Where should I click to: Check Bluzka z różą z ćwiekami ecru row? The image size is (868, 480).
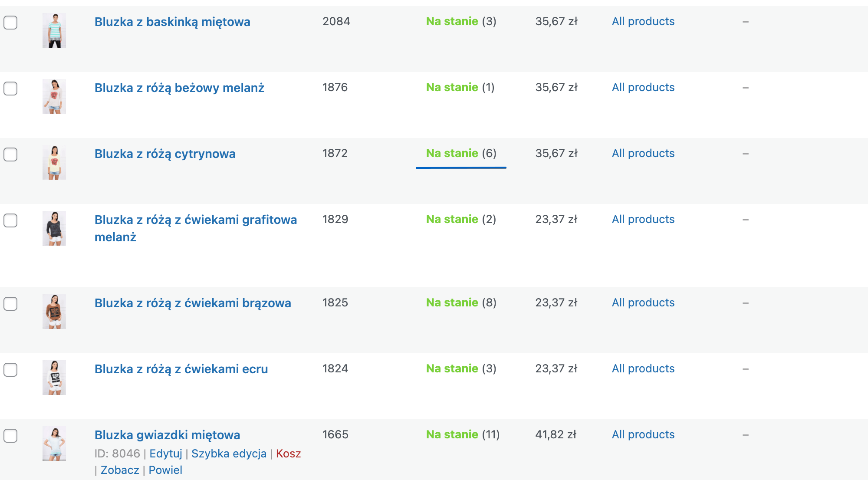pyautogui.click(x=10, y=369)
